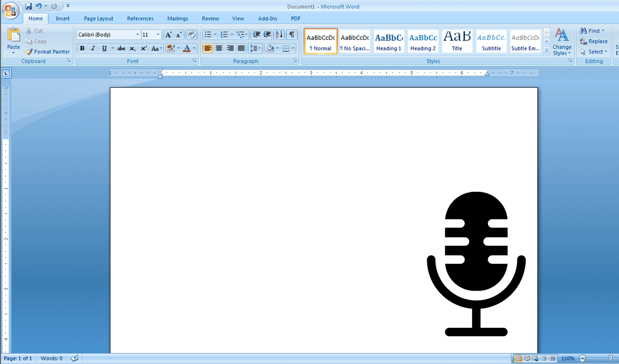Open the line spacing dropdown
This screenshot has width=619, height=364.
click(259, 48)
